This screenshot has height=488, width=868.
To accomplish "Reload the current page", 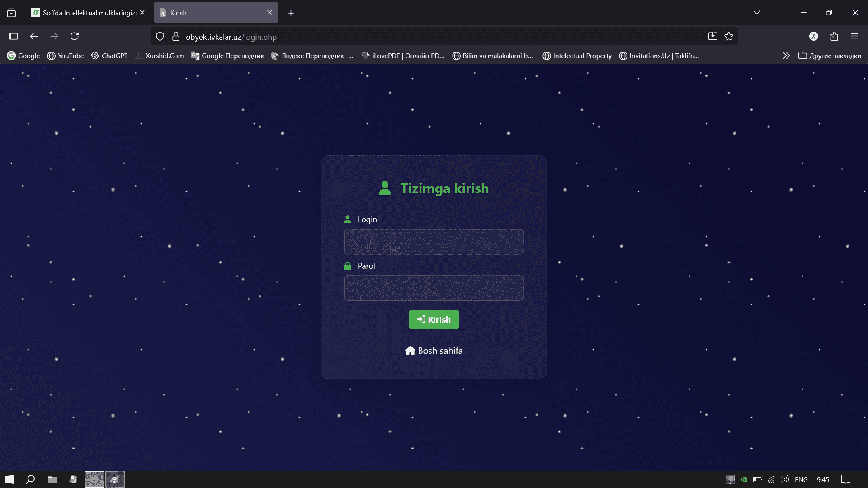I will click(x=75, y=36).
